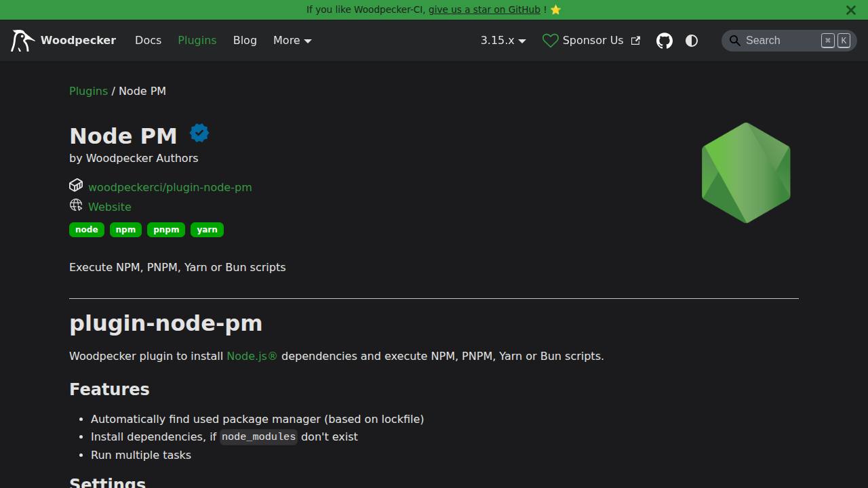Click the package box icon

(76, 185)
